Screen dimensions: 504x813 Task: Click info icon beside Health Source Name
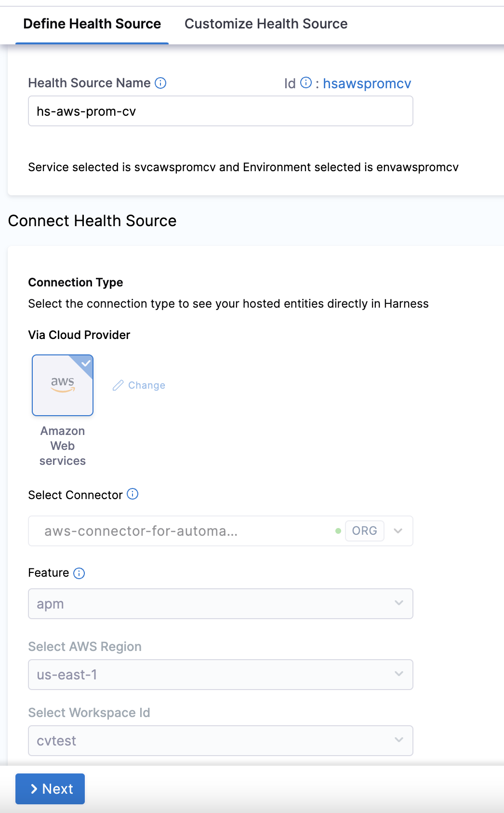(160, 83)
